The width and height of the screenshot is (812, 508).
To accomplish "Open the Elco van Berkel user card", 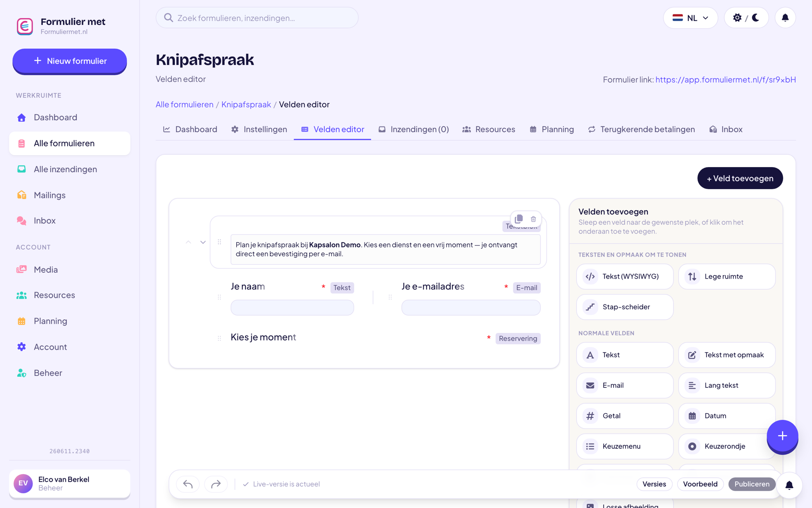I will [69, 484].
